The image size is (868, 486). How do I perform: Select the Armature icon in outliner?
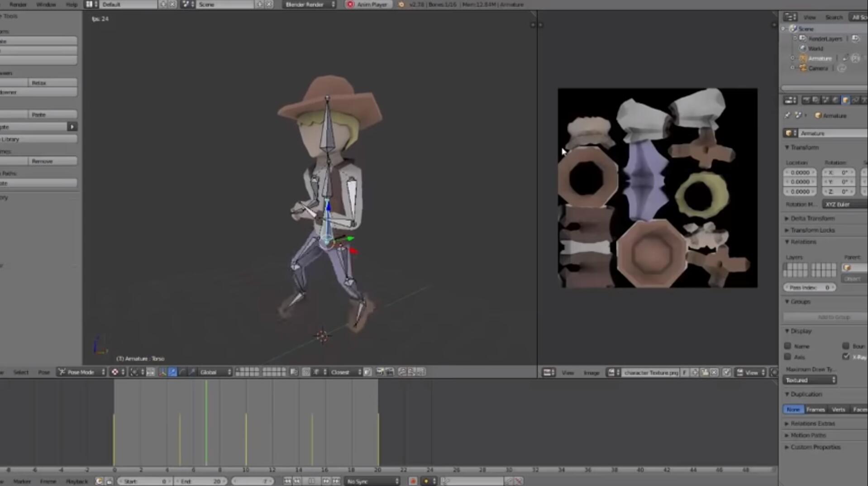click(803, 58)
